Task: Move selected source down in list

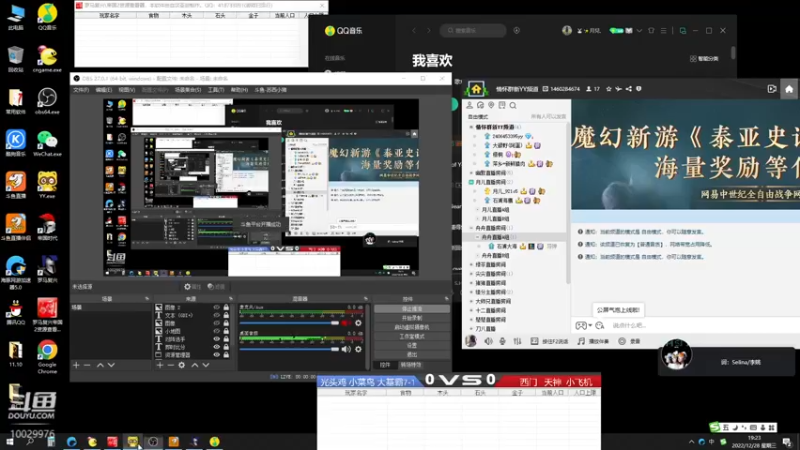Action: point(206,365)
